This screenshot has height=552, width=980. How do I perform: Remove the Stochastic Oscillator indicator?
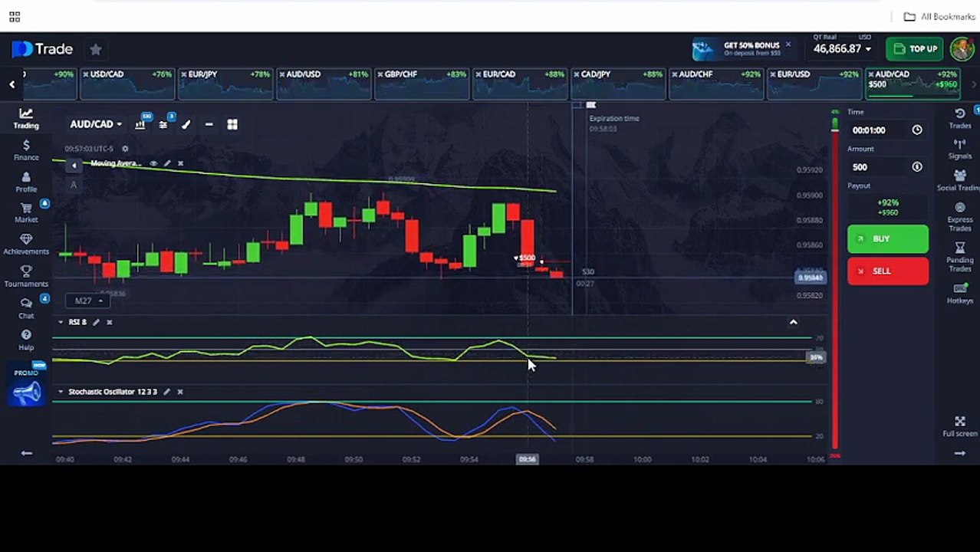pyautogui.click(x=180, y=392)
